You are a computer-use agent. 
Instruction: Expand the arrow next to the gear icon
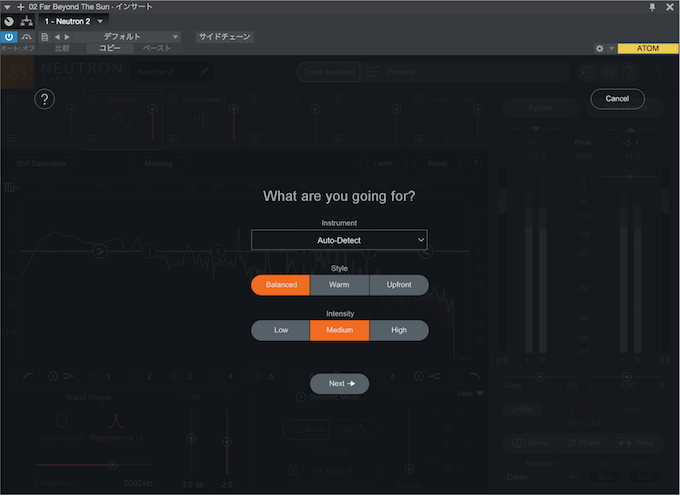pyautogui.click(x=611, y=48)
